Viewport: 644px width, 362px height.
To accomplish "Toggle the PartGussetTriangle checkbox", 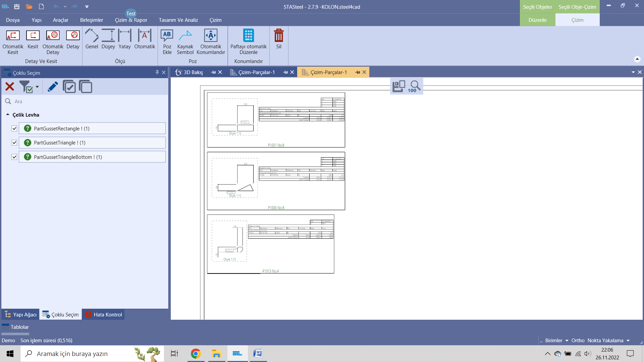I will (x=14, y=143).
